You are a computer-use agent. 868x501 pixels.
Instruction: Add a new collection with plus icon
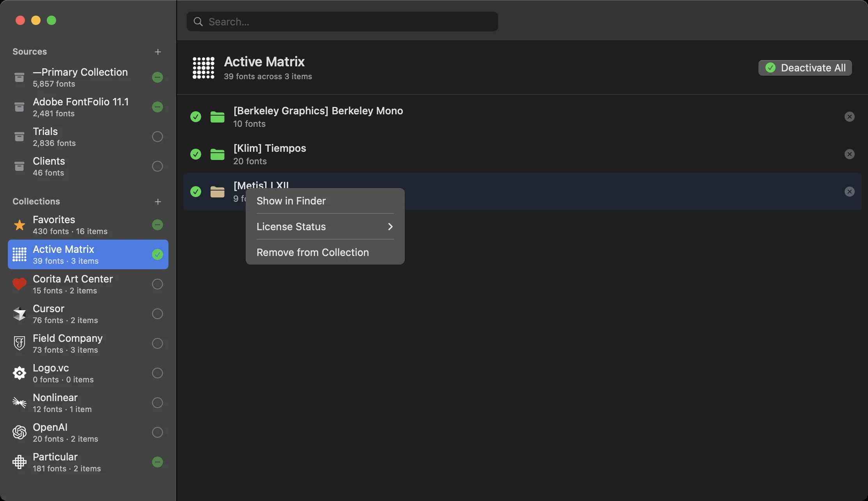click(158, 202)
